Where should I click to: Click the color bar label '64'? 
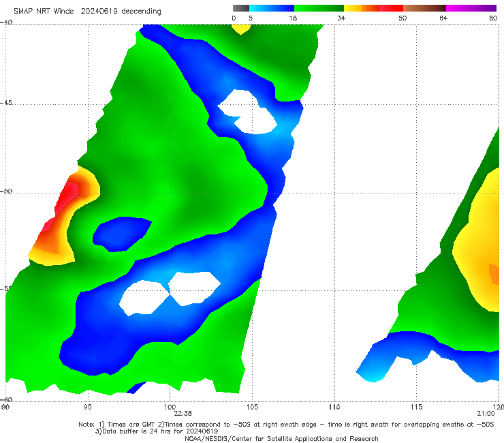[x=443, y=18]
